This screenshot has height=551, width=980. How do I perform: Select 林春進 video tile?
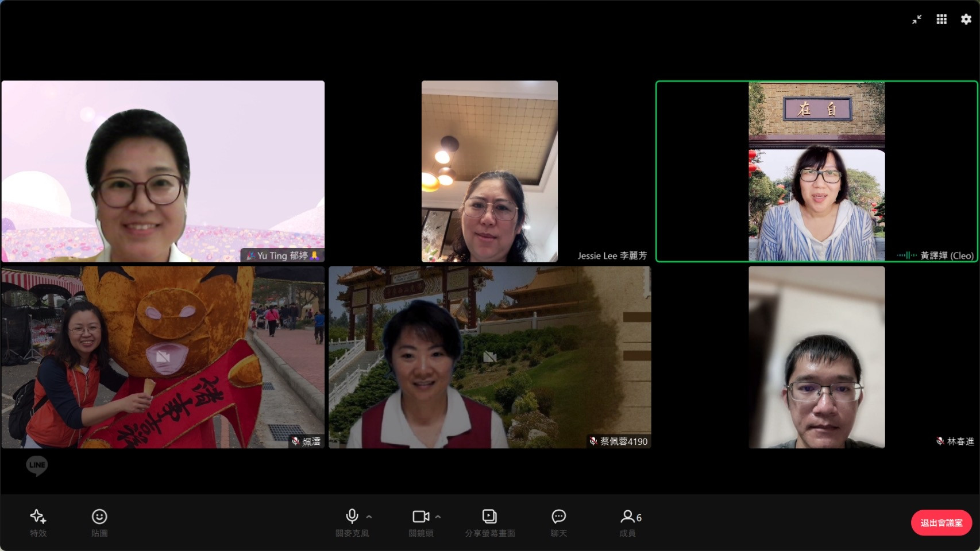(x=816, y=357)
